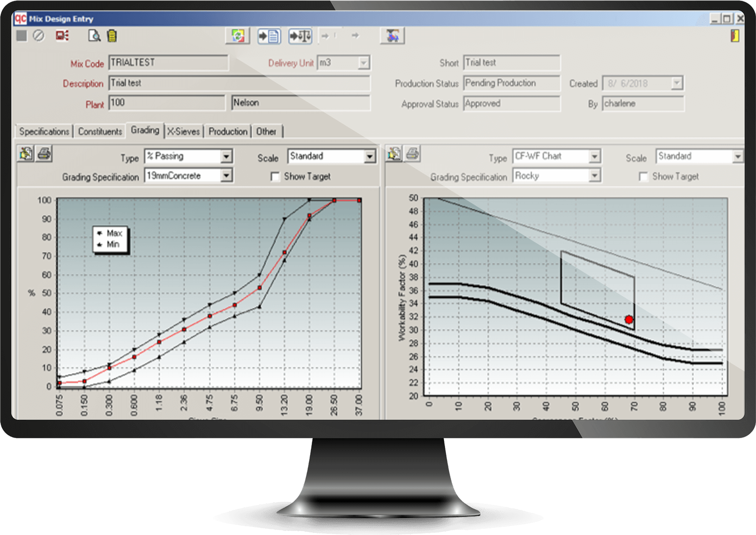Open the % Passing Type dropdown
Screen dimensions: 756x535
[226, 156]
